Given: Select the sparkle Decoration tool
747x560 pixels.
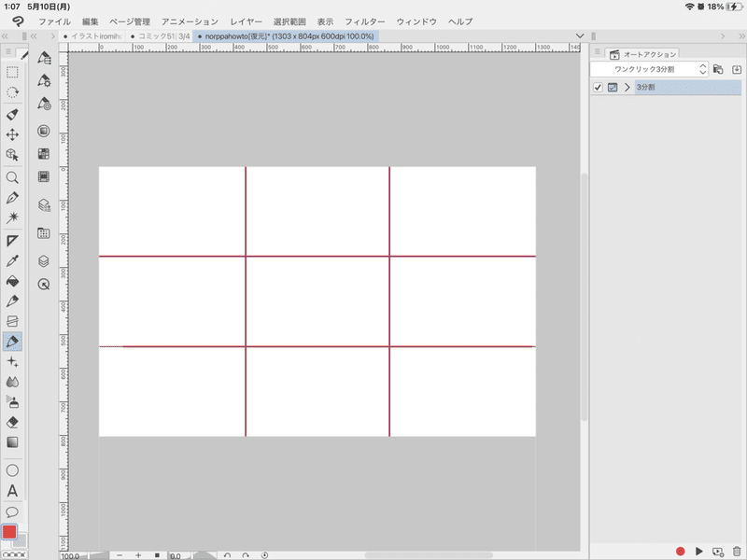Looking at the screenshot, I should (12, 362).
